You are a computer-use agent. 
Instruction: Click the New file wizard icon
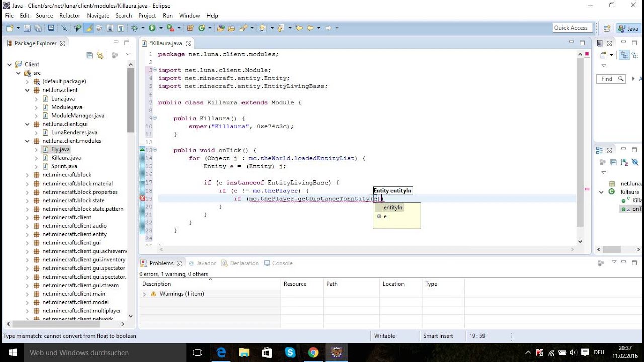pos(10,28)
